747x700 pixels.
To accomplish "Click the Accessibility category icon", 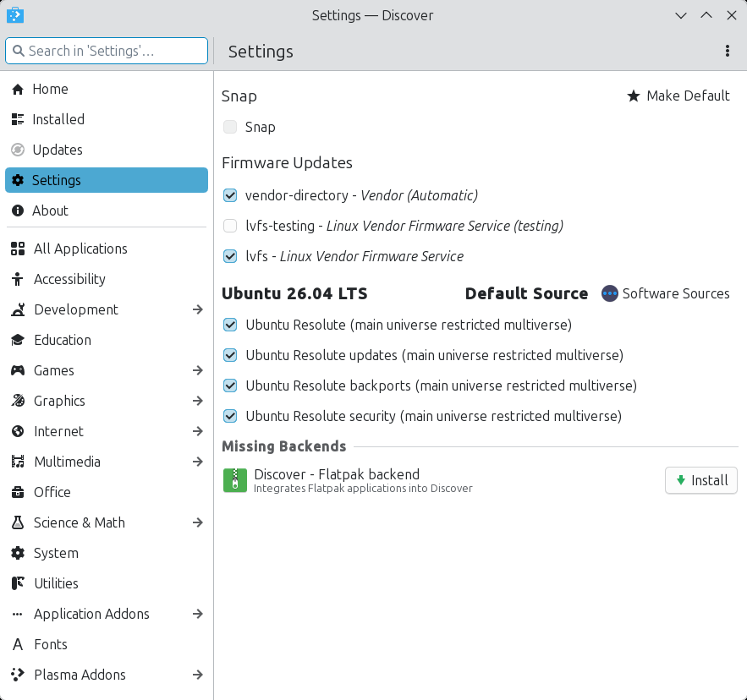I will click(18, 280).
